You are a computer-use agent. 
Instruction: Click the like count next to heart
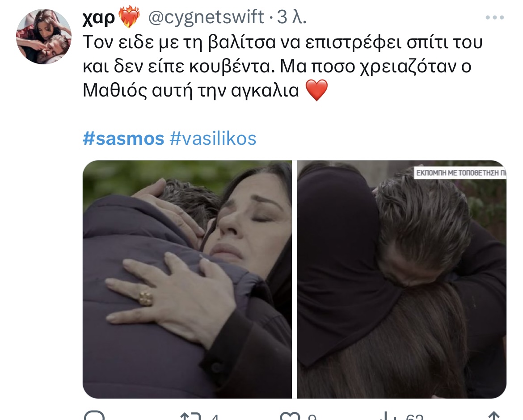312,417
